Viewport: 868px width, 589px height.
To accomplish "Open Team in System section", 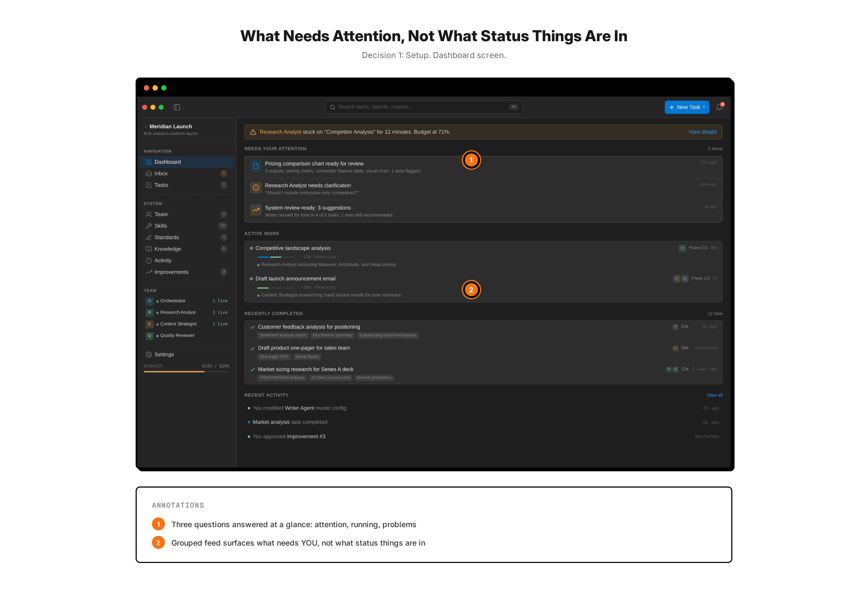I will 186,215.
